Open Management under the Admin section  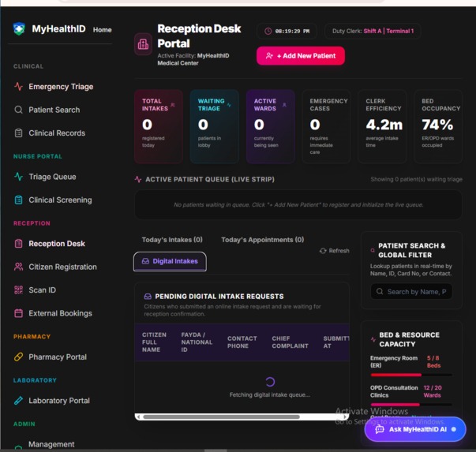(51, 444)
